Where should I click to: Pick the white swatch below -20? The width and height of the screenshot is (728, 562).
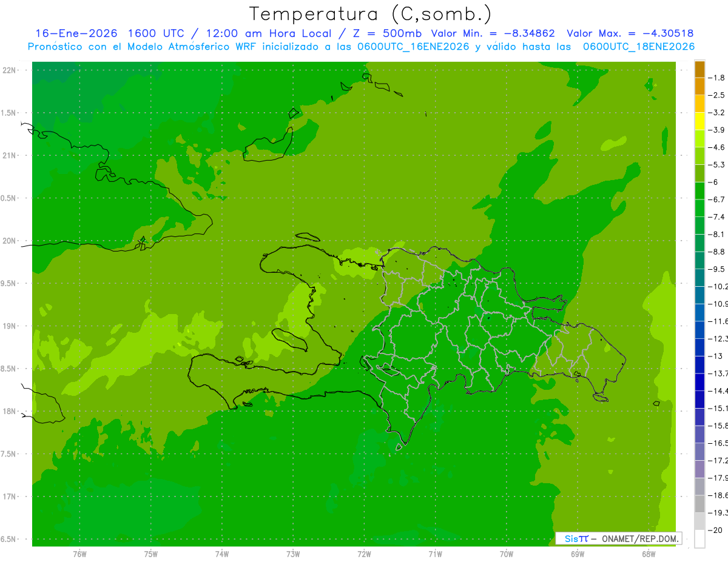[699, 538]
